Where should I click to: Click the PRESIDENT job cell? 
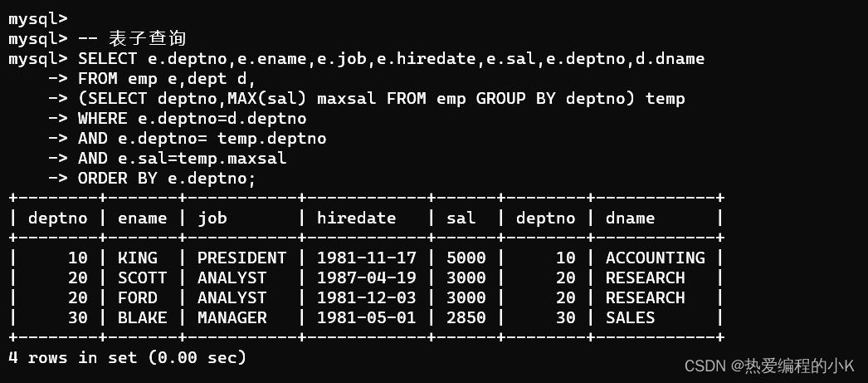tap(241, 258)
